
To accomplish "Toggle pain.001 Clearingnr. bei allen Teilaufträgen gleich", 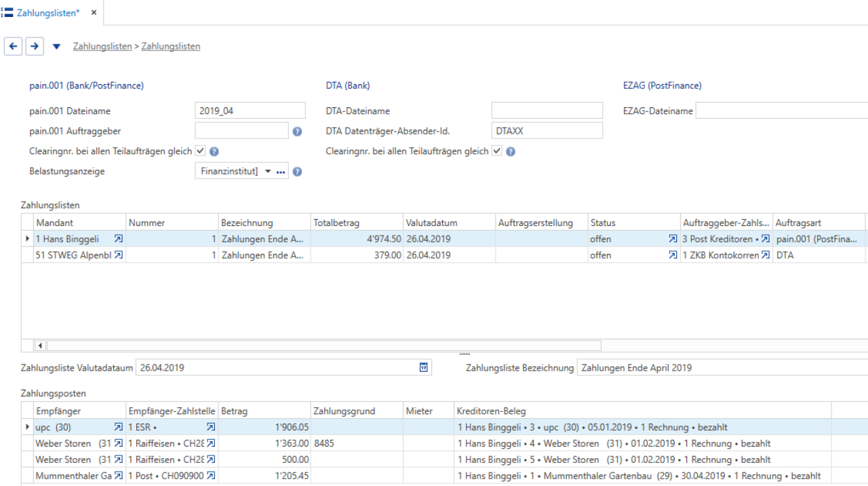I will pos(200,151).
